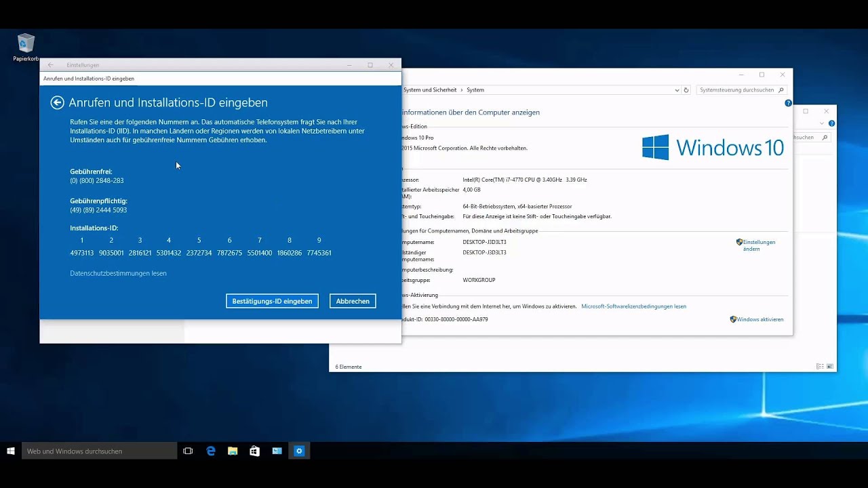Close the Einstellungen window
868x488 pixels.
point(391,65)
